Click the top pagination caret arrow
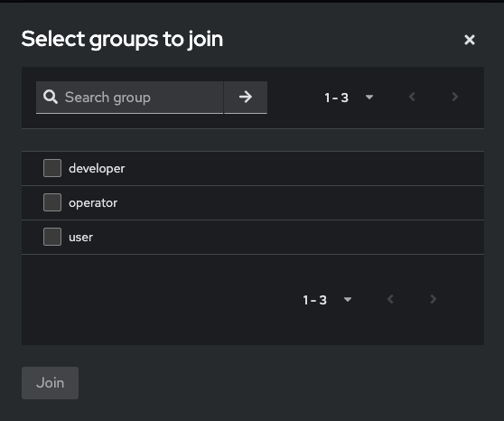The image size is (504, 421). (x=369, y=97)
